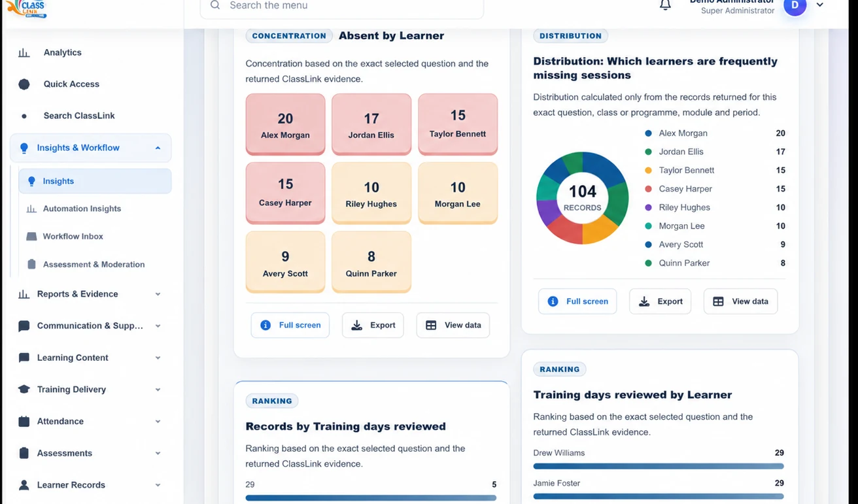The image size is (858, 504).
Task: Click the Attendance calendar icon
Action: [x=24, y=422]
